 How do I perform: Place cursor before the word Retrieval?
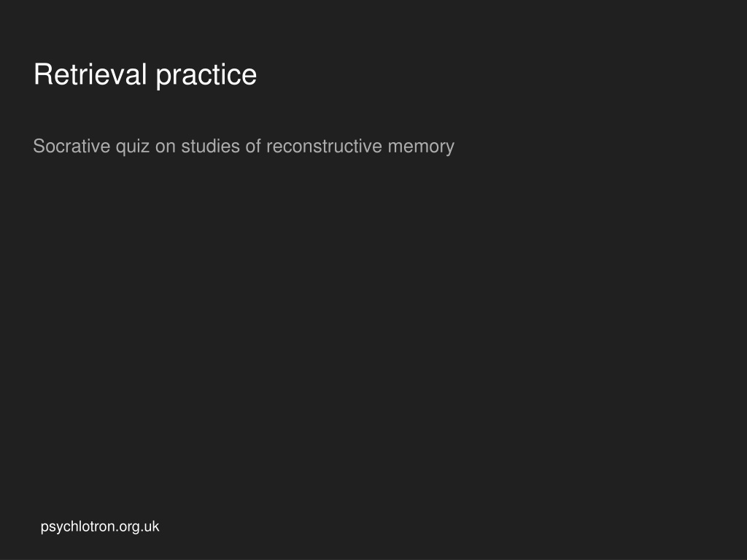[x=34, y=75]
